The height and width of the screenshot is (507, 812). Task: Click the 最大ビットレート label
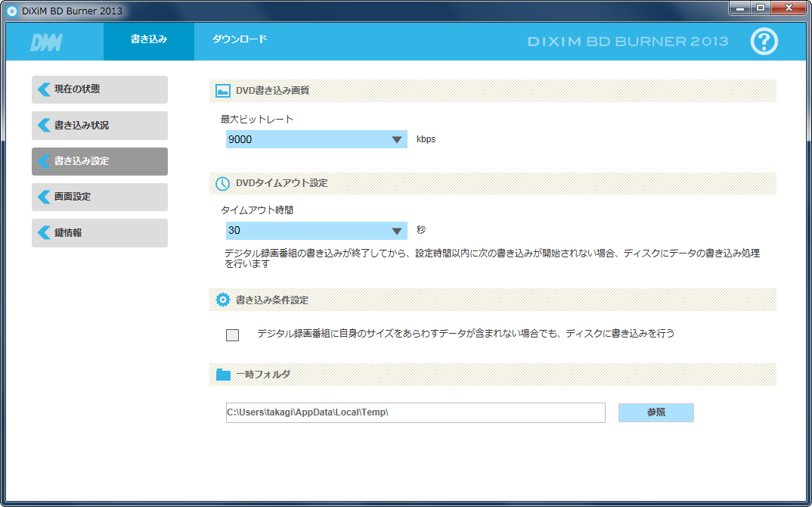click(x=257, y=120)
